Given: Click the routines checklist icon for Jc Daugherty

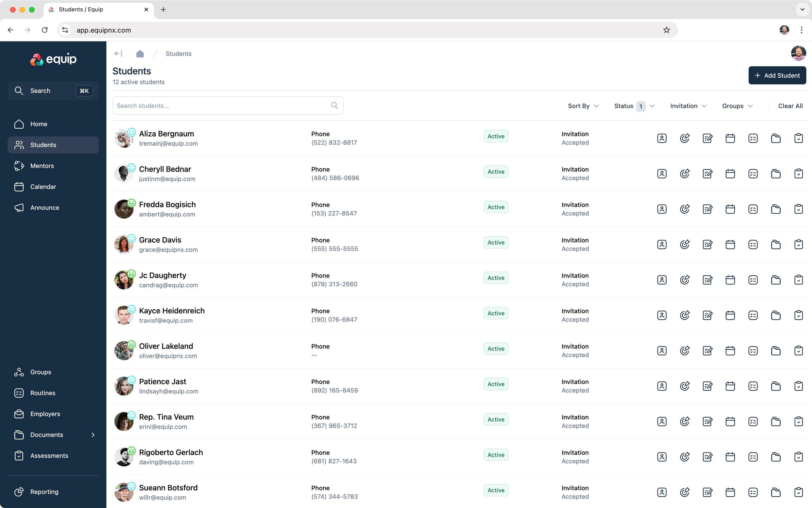Looking at the screenshot, I should [x=753, y=279].
